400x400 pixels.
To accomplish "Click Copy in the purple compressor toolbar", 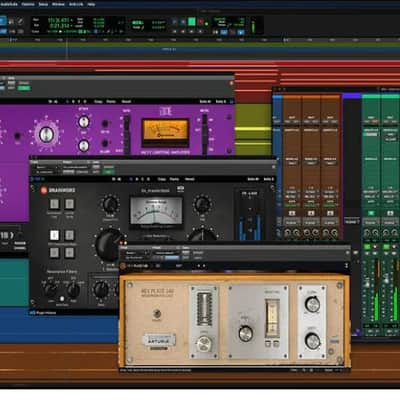I will [98, 101].
